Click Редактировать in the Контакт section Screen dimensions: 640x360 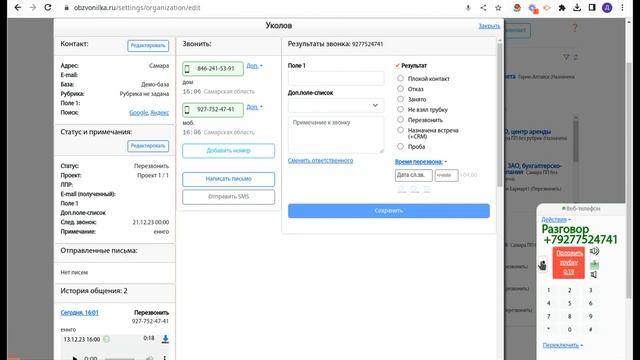click(148, 46)
